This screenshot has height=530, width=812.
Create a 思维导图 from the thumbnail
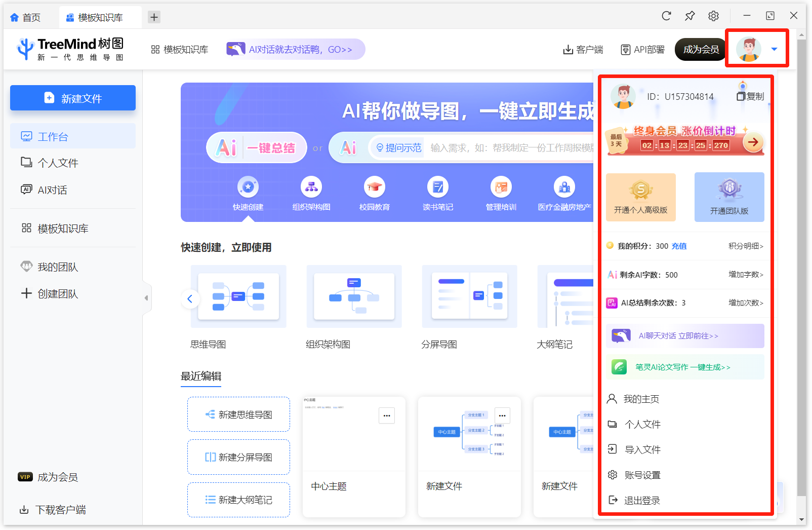pyautogui.click(x=238, y=296)
